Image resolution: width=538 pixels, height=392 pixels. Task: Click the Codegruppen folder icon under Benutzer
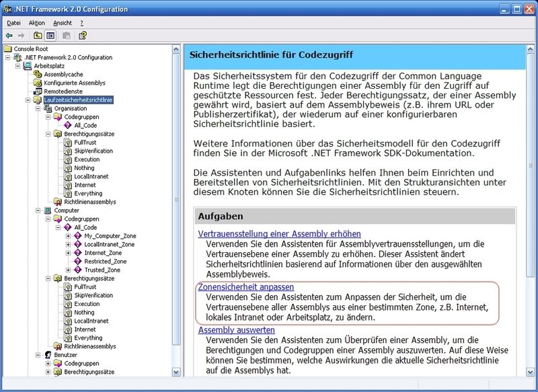tap(58, 363)
